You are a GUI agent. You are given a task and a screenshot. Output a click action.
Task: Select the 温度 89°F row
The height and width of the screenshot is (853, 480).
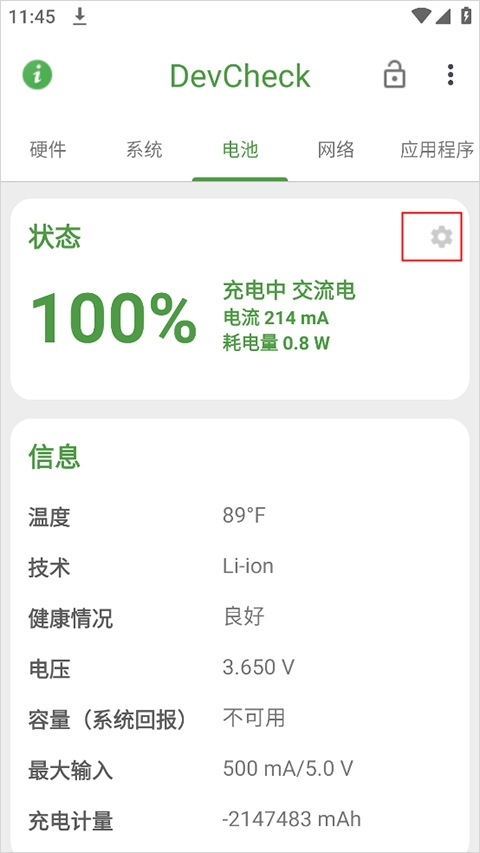tap(240, 516)
